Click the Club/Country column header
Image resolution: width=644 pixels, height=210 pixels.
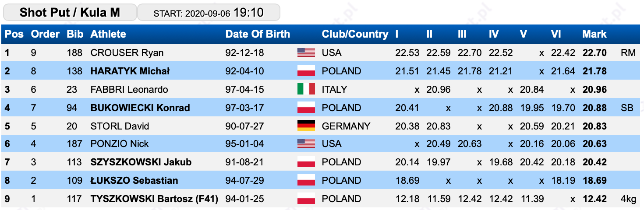pos(355,34)
